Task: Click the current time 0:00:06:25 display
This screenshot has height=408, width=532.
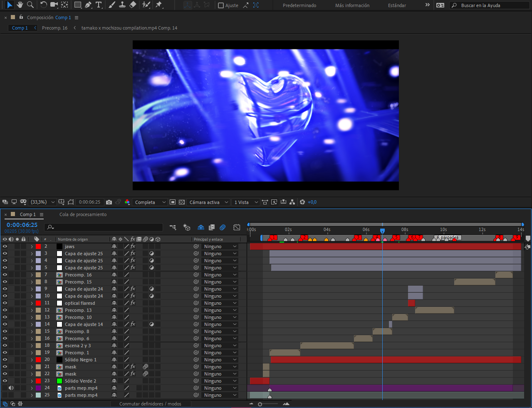Action: tap(22, 225)
